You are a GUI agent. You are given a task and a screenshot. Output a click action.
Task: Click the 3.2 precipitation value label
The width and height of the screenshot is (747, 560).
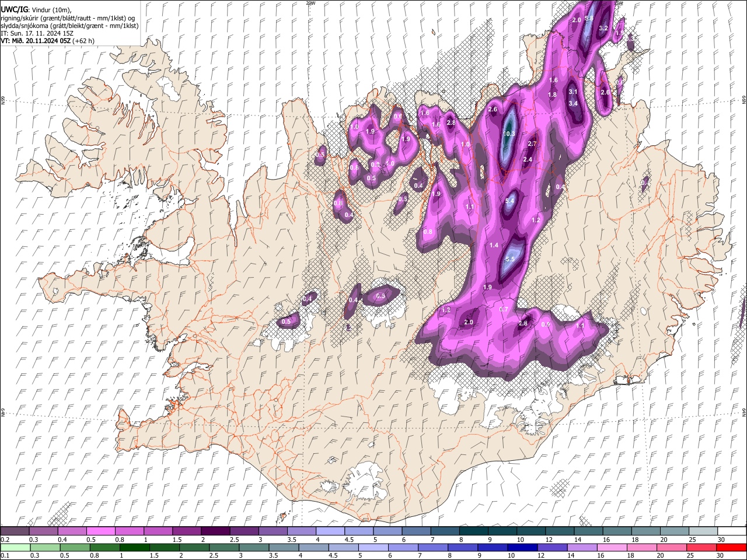tap(603, 28)
